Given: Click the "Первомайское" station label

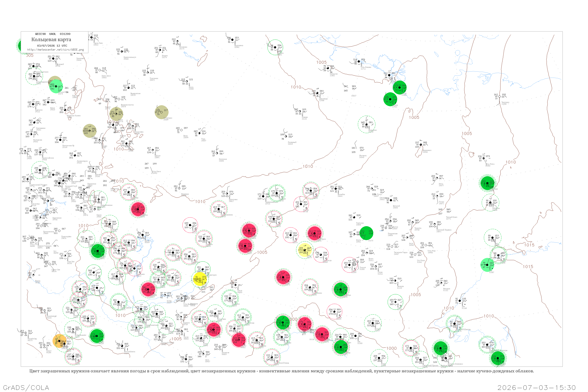Looking at the screenshot, I should coord(48,158).
